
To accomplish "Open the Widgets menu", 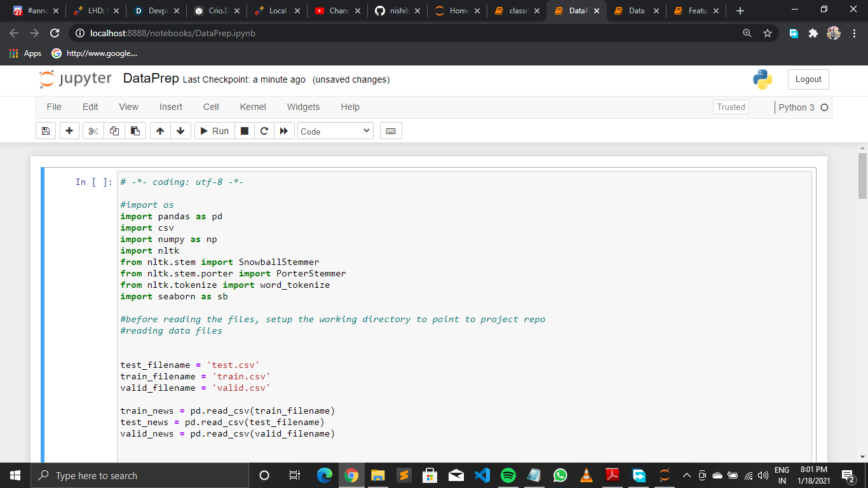I will (303, 107).
